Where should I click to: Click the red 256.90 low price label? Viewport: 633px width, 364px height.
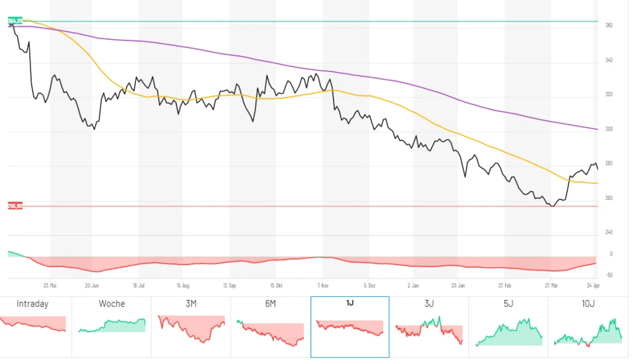15,206
